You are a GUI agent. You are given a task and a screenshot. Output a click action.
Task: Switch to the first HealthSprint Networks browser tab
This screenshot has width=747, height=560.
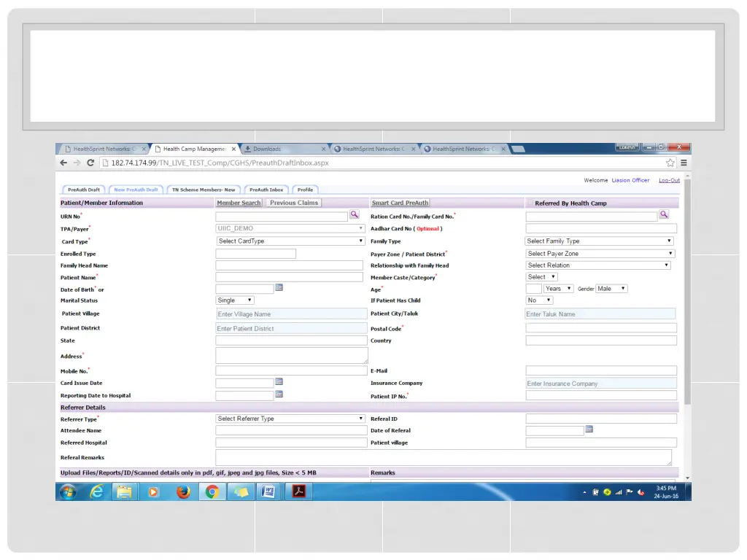point(105,149)
